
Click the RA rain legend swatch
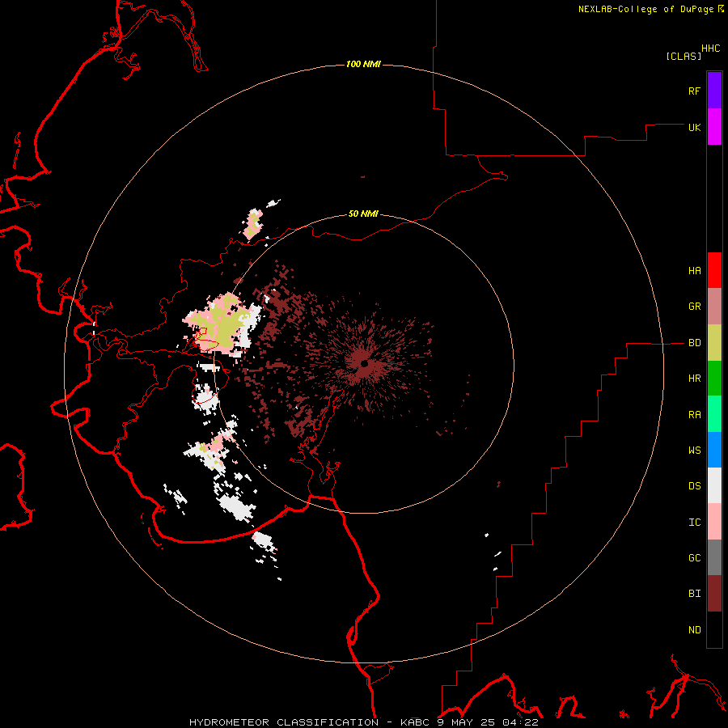tap(714, 414)
